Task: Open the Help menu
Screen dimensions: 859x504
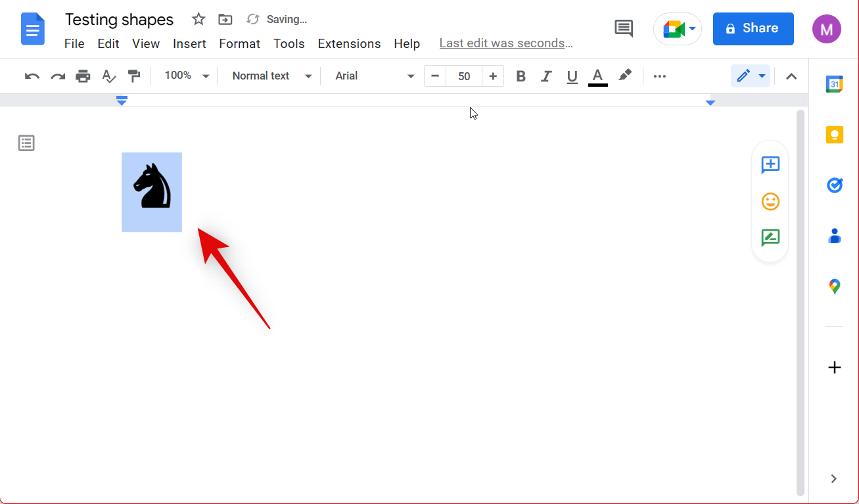Action: coord(407,43)
